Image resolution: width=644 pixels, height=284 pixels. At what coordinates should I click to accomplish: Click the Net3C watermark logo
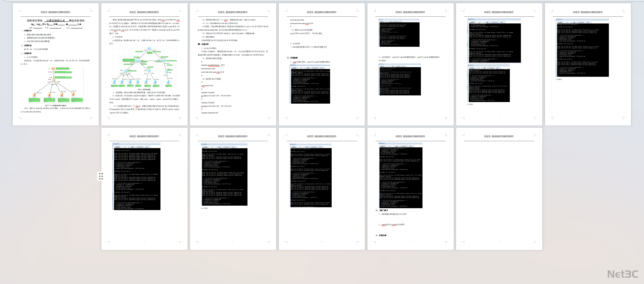click(622, 274)
